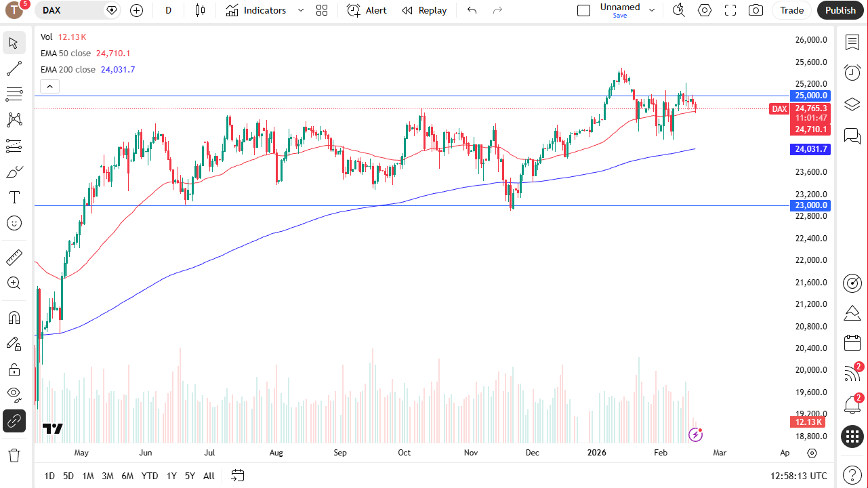Open the candlestick chart type selector

[200, 10]
